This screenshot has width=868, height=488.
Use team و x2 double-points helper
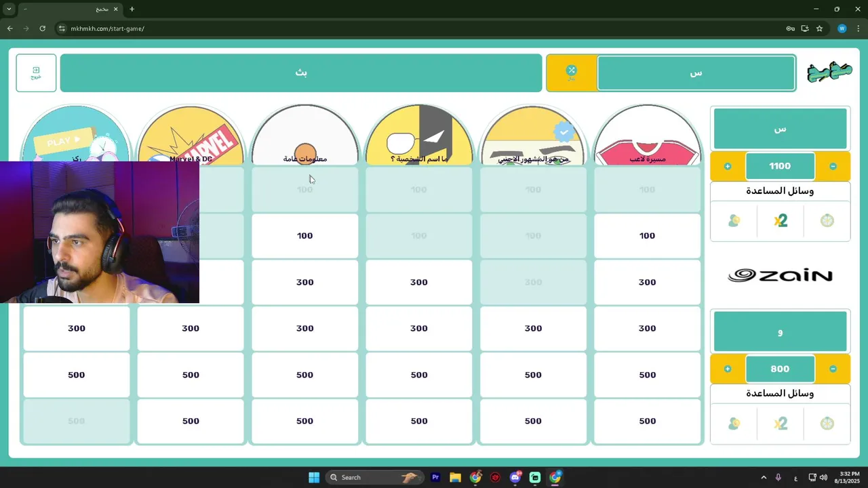click(781, 424)
